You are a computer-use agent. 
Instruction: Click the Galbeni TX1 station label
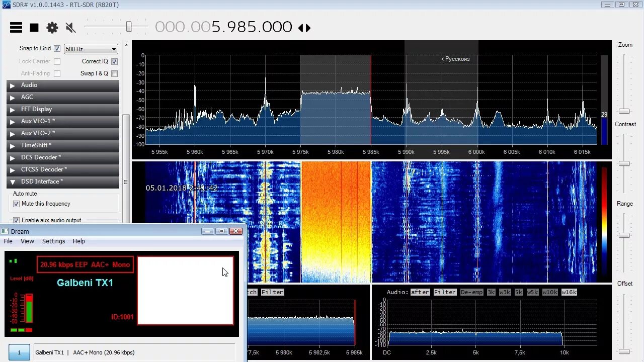pyautogui.click(x=85, y=283)
